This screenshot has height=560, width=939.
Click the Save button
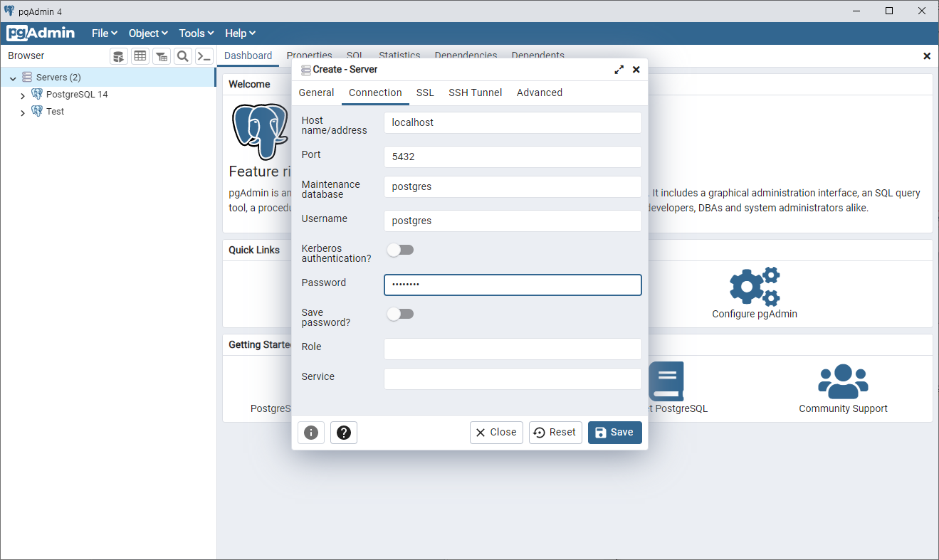(615, 433)
